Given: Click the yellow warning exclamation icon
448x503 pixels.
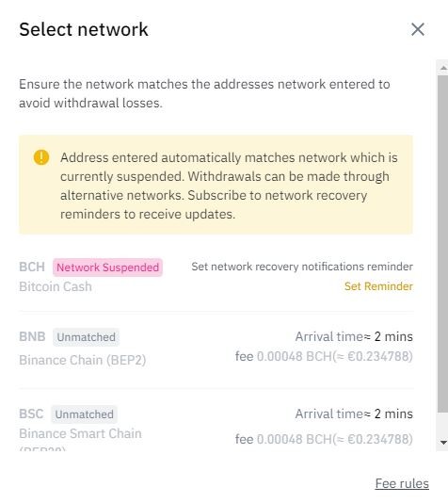Looking at the screenshot, I should 41,157.
